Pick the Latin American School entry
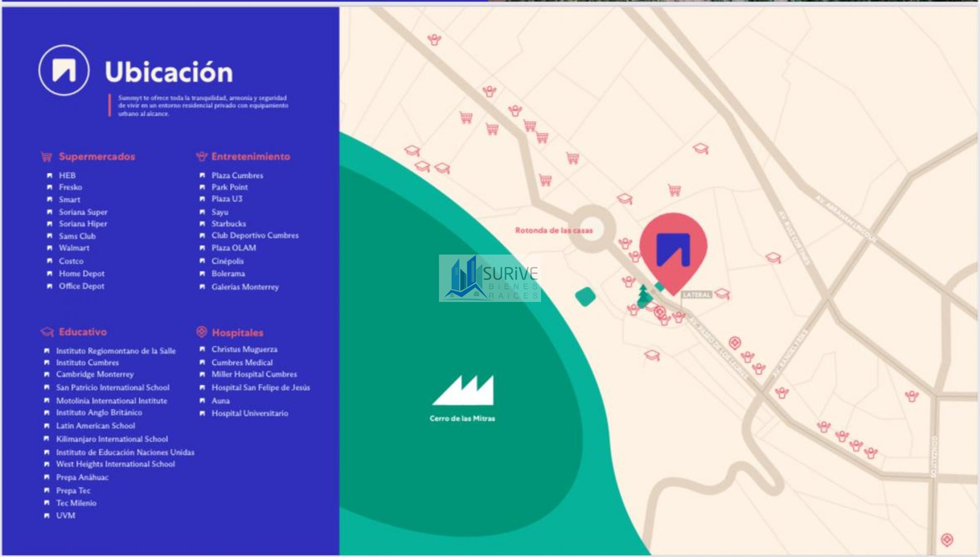 pos(95,426)
